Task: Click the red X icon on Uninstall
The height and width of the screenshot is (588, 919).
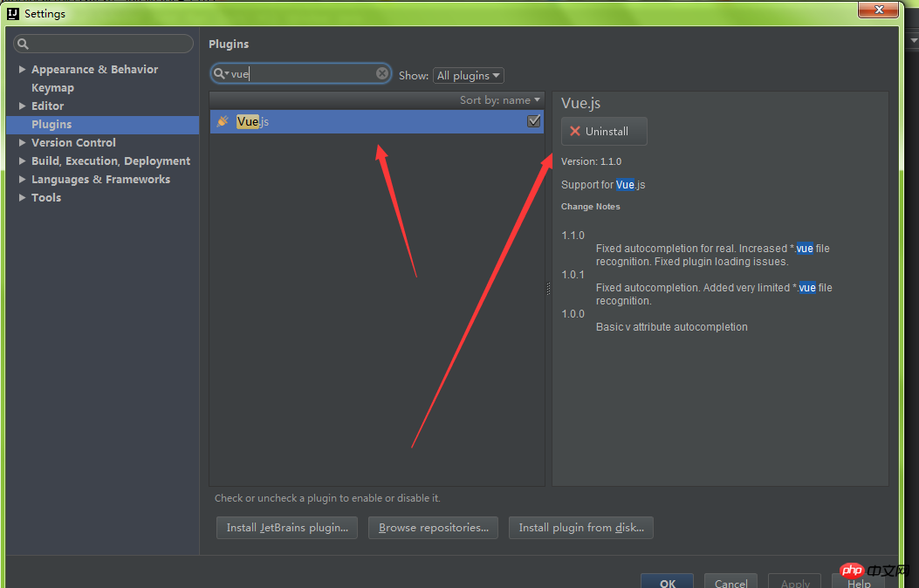Action: 575,131
